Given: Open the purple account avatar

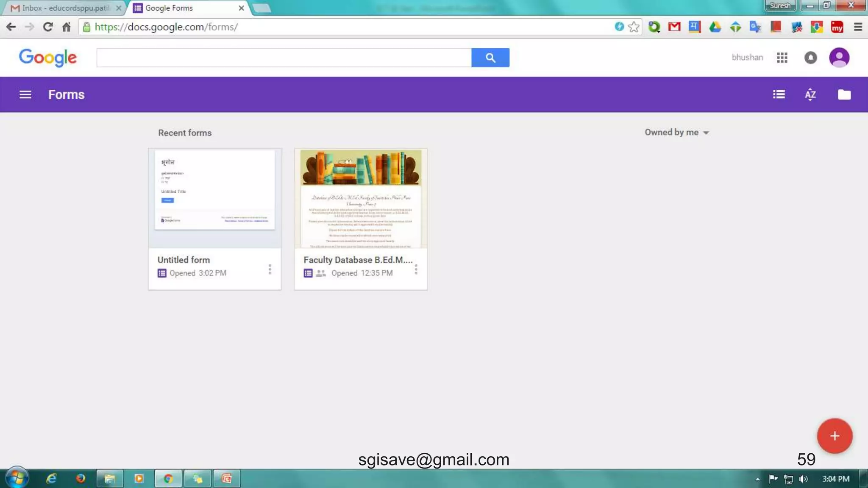Looking at the screenshot, I should tap(839, 58).
